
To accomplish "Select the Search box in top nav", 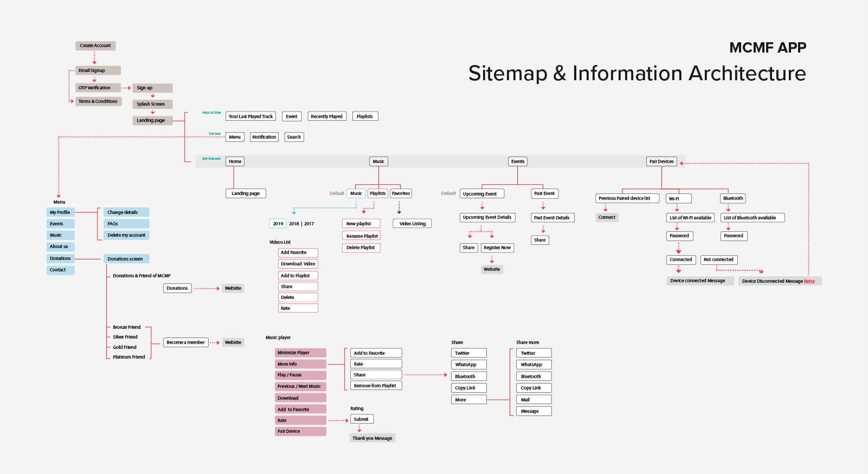I will (x=294, y=137).
